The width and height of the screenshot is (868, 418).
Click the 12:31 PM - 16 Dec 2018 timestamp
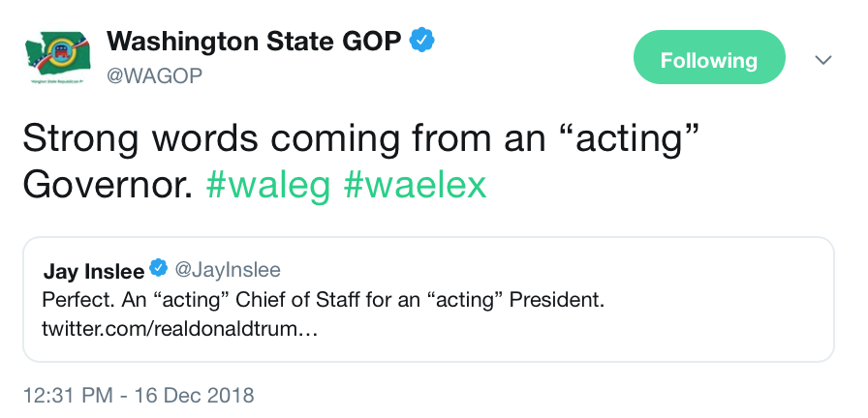tap(139, 396)
